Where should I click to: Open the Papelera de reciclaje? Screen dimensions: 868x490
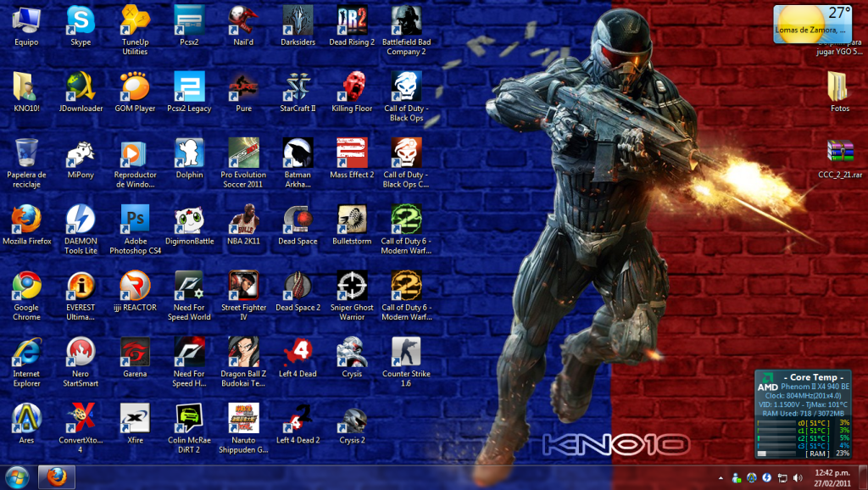26,164
